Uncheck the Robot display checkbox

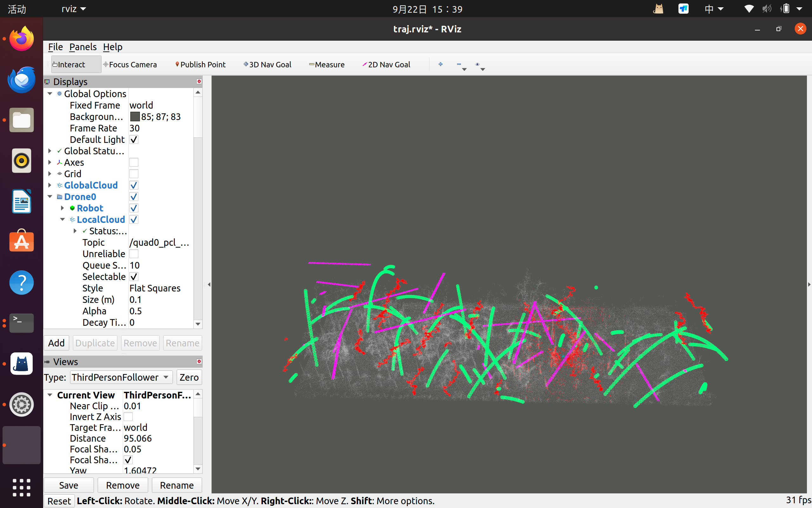[x=134, y=208]
